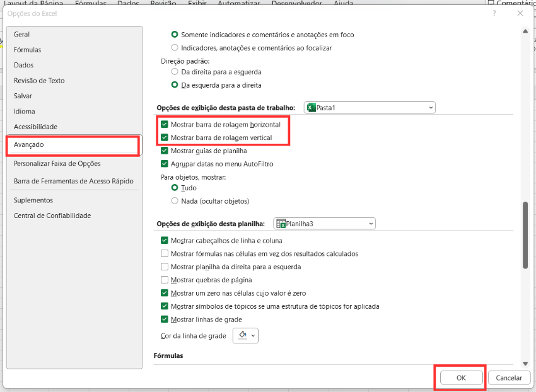
Task: Open the Central de Confiabilidade category
Action: pyautogui.click(x=52, y=216)
